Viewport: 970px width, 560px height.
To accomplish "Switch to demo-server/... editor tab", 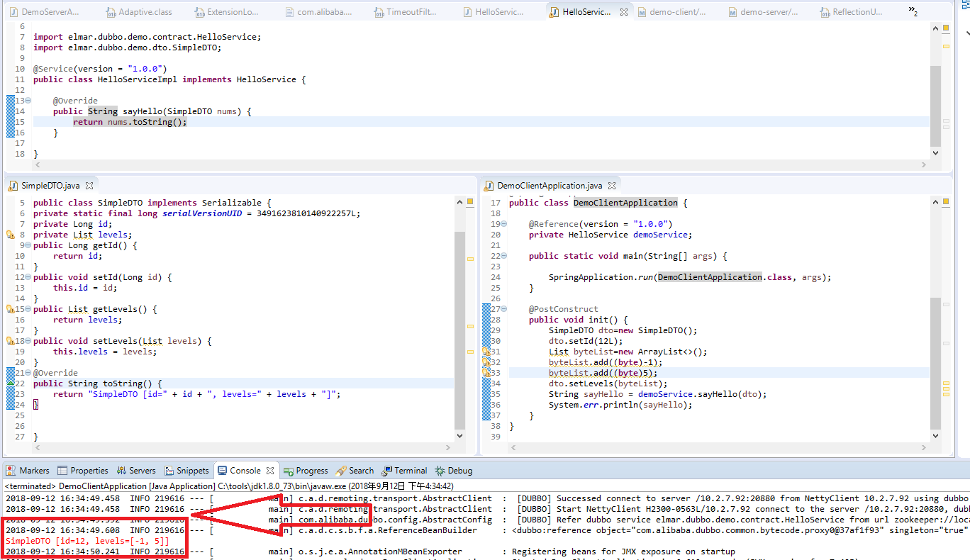I will (762, 12).
